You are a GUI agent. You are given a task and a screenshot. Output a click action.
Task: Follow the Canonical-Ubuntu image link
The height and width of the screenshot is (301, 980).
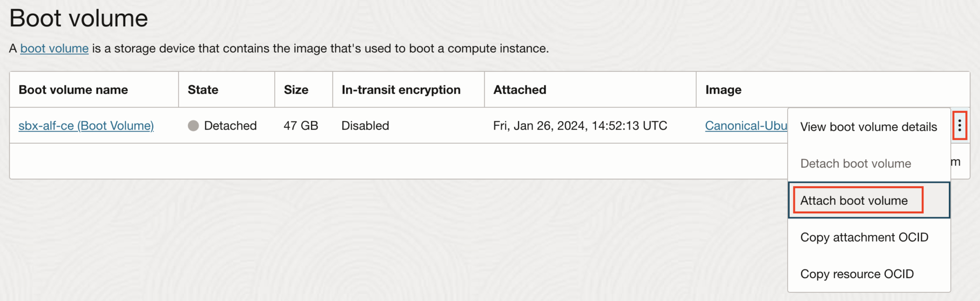pyautogui.click(x=746, y=126)
